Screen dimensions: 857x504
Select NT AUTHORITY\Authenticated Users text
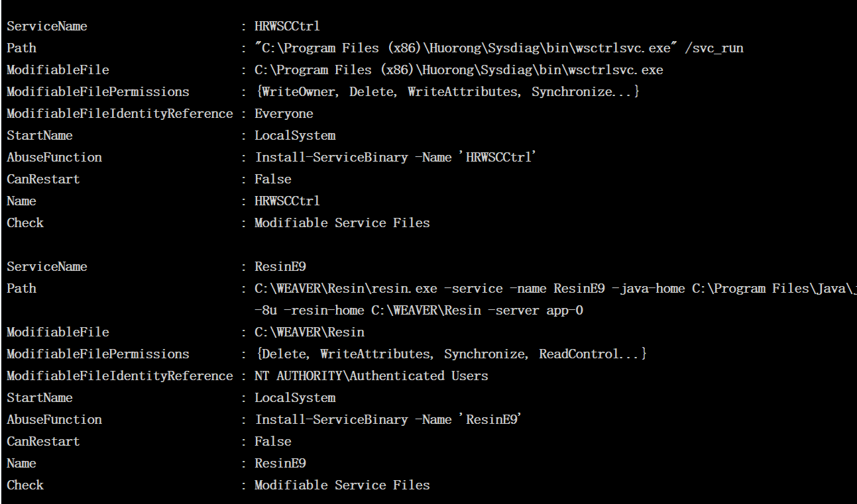click(371, 376)
